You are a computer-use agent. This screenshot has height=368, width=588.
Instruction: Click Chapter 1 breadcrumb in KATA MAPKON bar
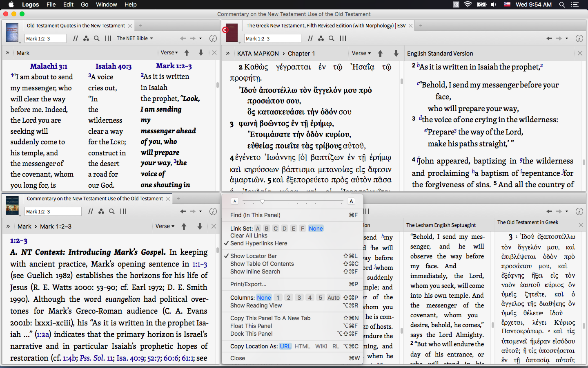tap(301, 54)
